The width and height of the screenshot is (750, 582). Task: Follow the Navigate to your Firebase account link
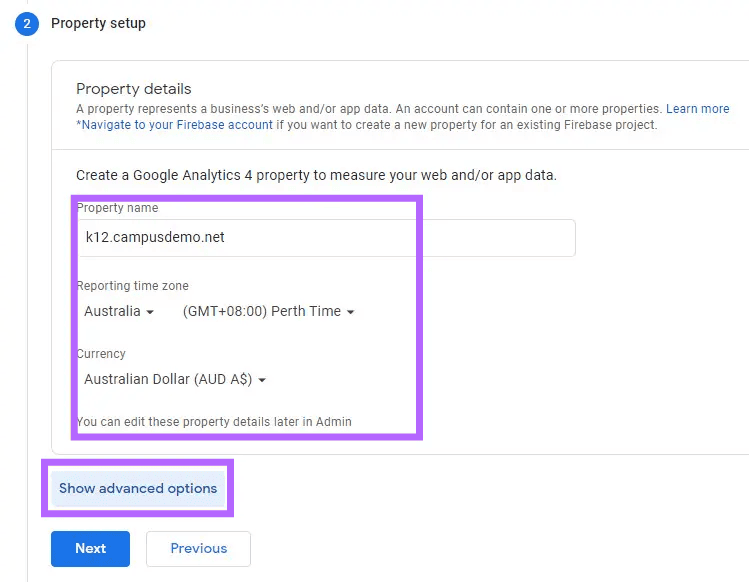tap(175, 125)
